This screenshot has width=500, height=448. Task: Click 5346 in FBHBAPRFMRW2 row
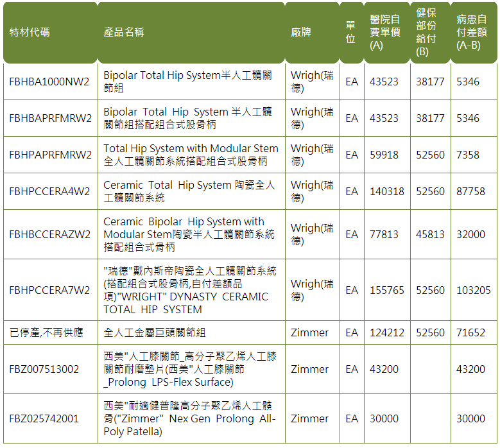point(468,118)
